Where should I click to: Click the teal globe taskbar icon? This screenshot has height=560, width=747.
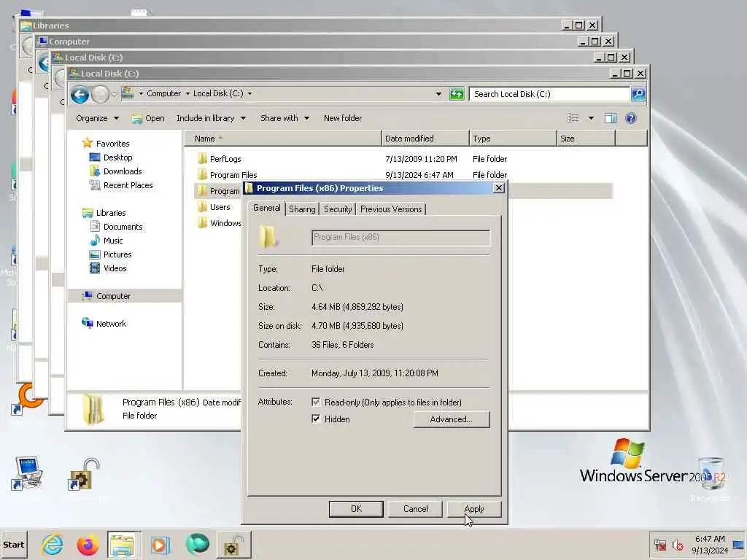[x=197, y=544]
